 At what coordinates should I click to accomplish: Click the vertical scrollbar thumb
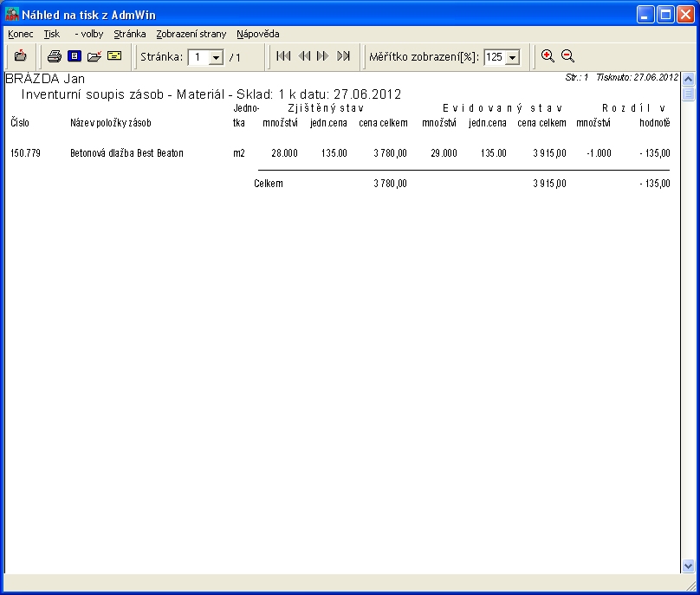689,94
